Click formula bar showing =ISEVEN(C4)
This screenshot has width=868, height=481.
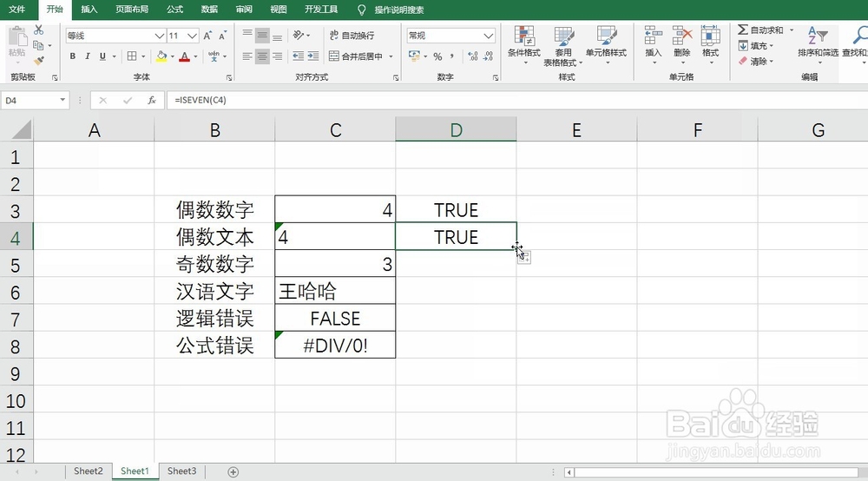click(517, 100)
